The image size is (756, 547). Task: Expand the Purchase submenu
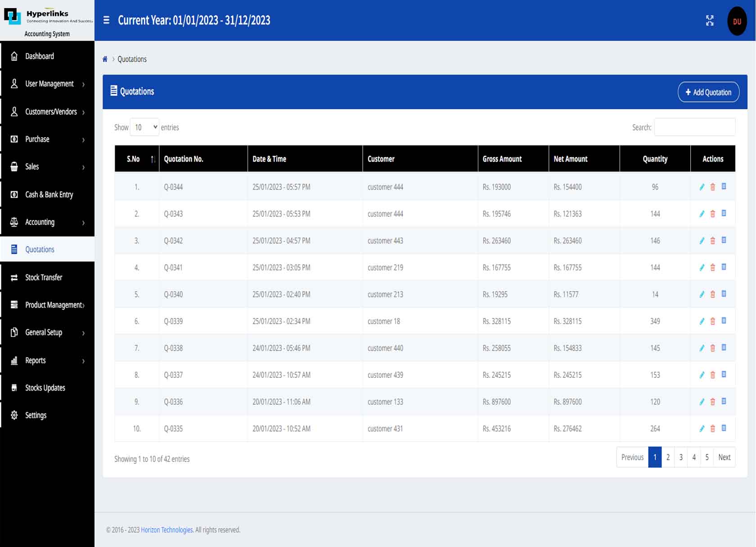47,139
